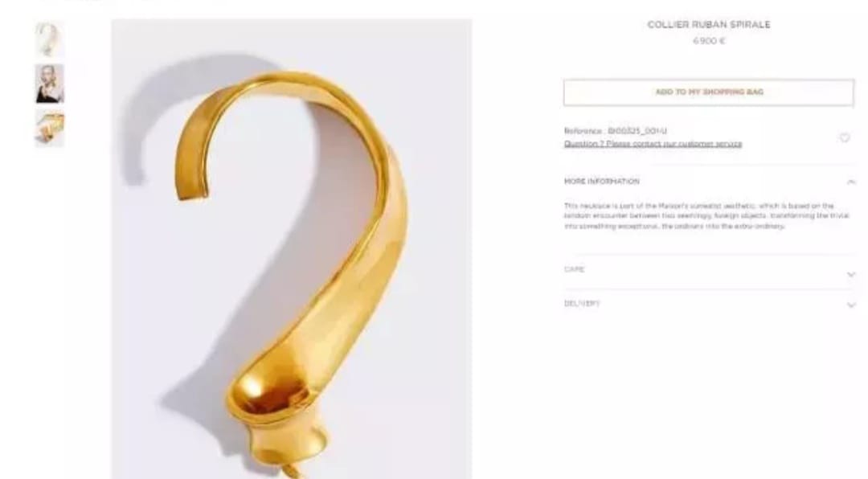The width and height of the screenshot is (868, 479).
Task: Open the contact our customer service link
Action: click(x=653, y=144)
